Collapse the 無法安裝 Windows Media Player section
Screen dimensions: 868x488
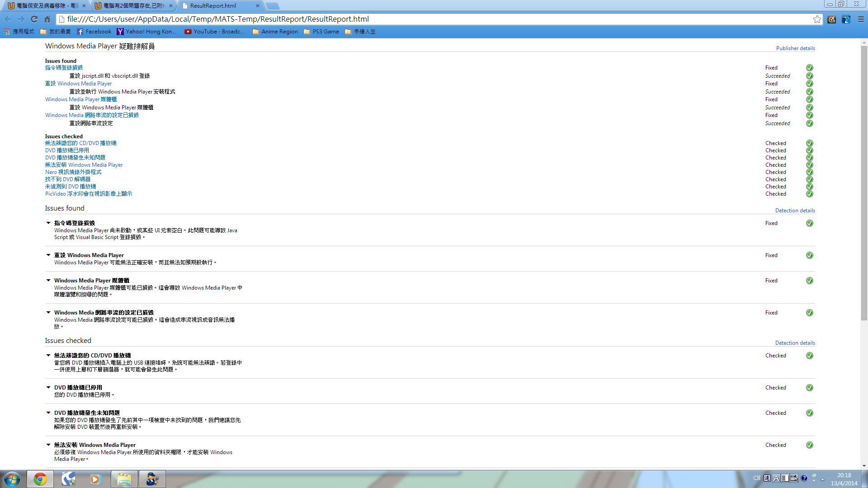pos(48,445)
